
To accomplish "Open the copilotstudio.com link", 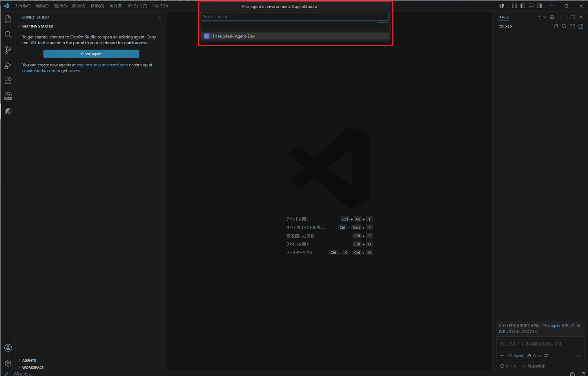I will click(39, 71).
